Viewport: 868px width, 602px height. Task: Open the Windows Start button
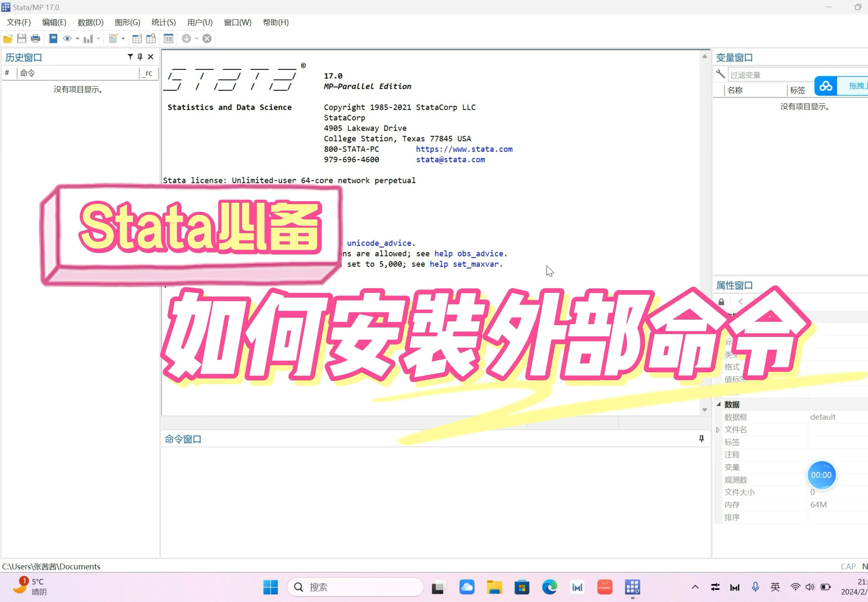tap(270, 587)
